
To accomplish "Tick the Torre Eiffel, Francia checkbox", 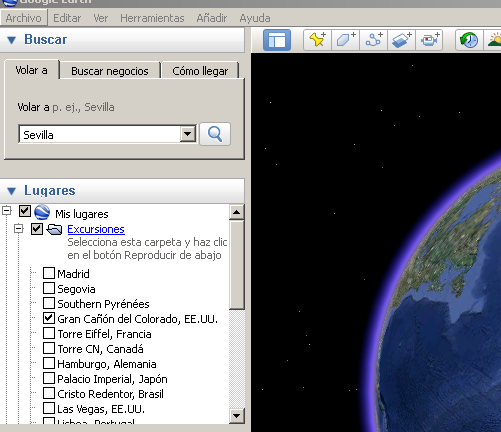I will tap(49, 333).
